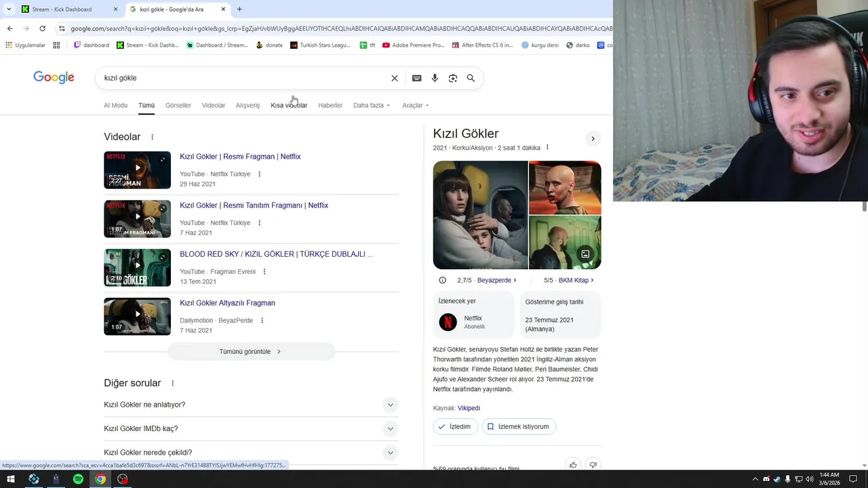Switch to the AI Modu tab

click(115, 105)
